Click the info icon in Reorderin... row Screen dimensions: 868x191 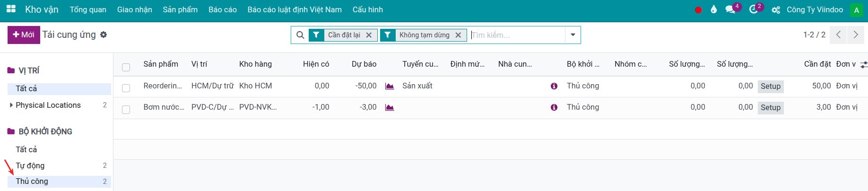point(554,86)
